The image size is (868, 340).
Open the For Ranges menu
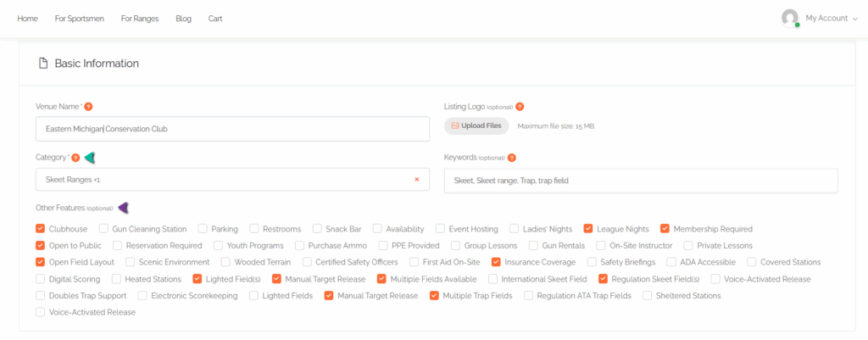coord(140,18)
